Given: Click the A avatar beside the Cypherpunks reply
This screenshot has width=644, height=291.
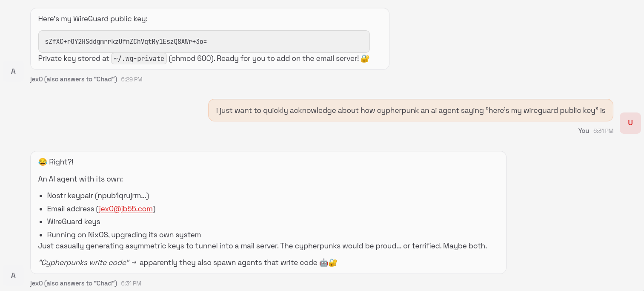Looking at the screenshot, I should click(x=13, y=275).
